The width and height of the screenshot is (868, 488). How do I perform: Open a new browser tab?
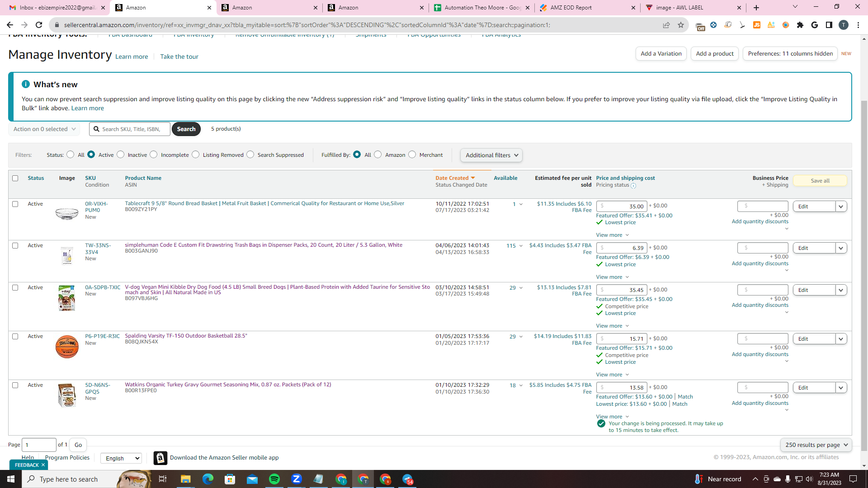[x=756, y=8]
